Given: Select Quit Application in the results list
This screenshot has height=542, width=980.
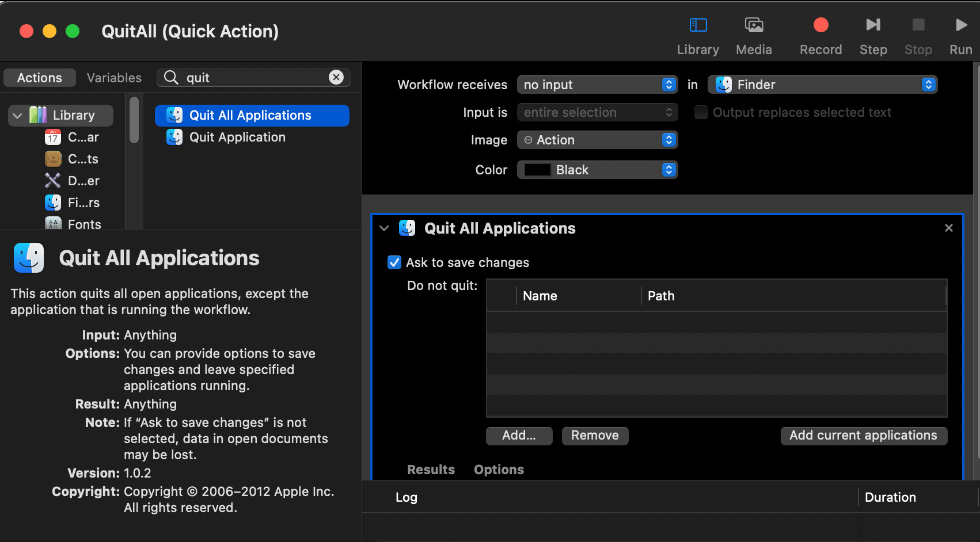Looking at the screenshot, I should (x=237, y=137).
